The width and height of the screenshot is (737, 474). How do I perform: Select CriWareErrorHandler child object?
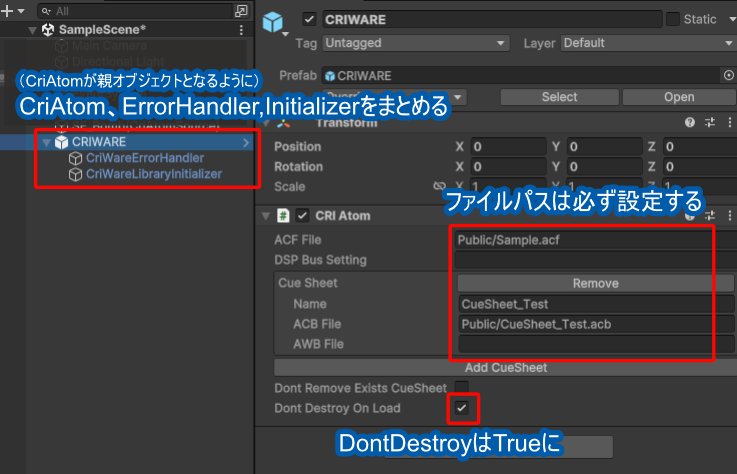[x=145, y=158]
